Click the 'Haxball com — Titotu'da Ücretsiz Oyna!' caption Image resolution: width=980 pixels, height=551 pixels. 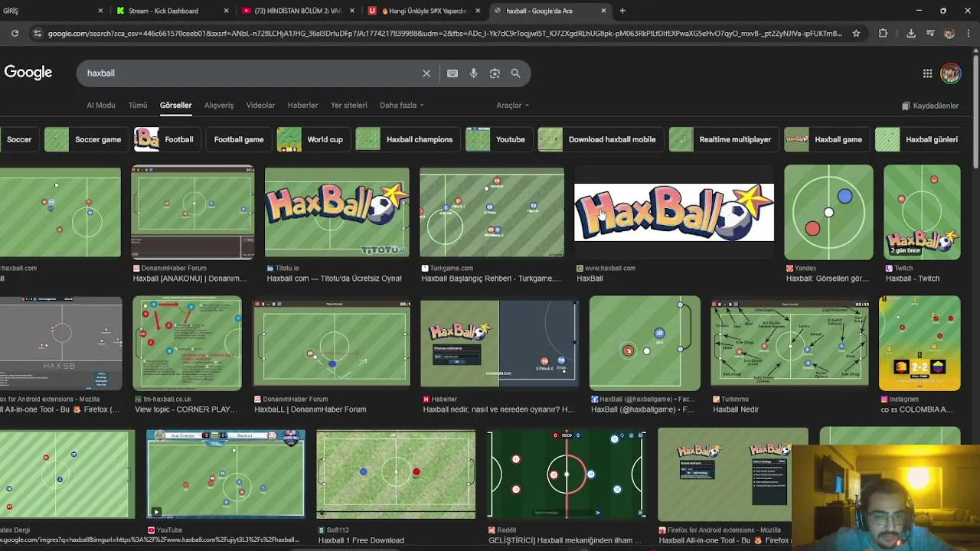point(334,279)
